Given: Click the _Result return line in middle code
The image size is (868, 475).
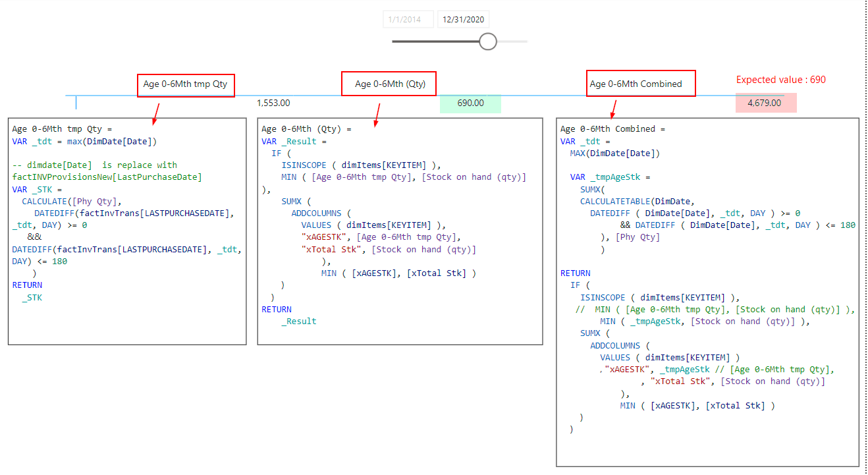Looking at the screenshot, I should [x=299, y=321].
